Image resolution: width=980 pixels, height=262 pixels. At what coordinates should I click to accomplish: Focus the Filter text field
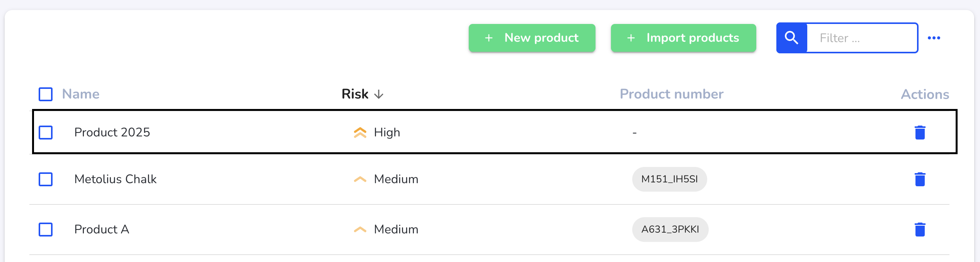pyautogui.click(x=862, y=38)
